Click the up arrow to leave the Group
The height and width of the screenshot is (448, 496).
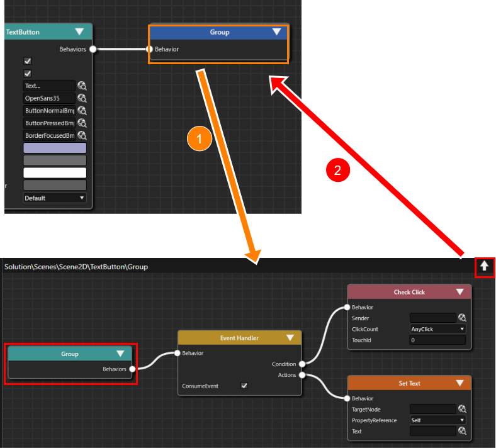click(x=484, y=266)
